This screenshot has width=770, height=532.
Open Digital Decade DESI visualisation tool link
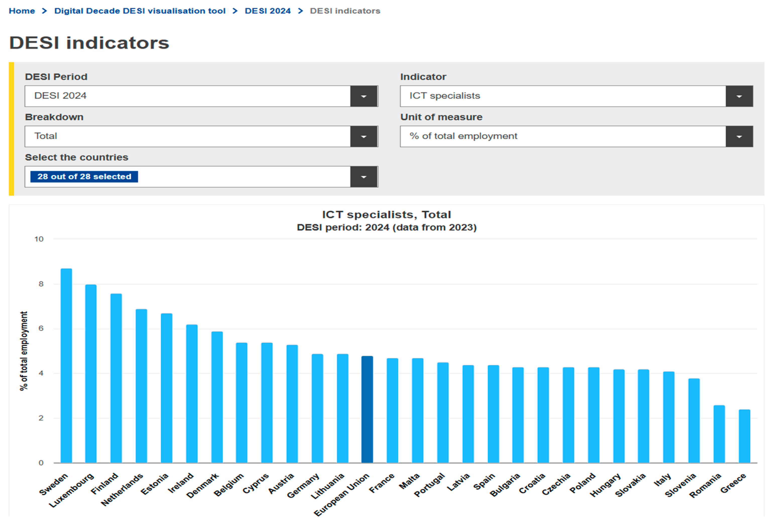click(140, 11)
